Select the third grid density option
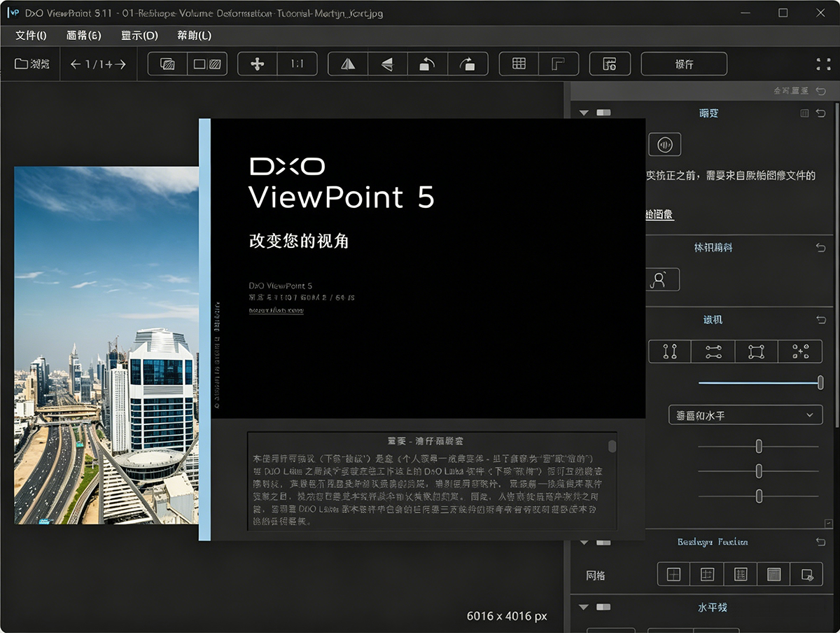 coord(741,574)
